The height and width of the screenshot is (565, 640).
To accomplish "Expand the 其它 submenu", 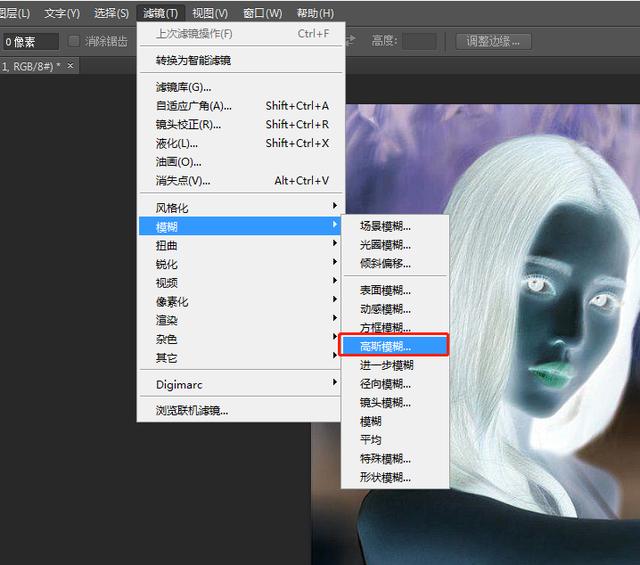I will (241, 358).
